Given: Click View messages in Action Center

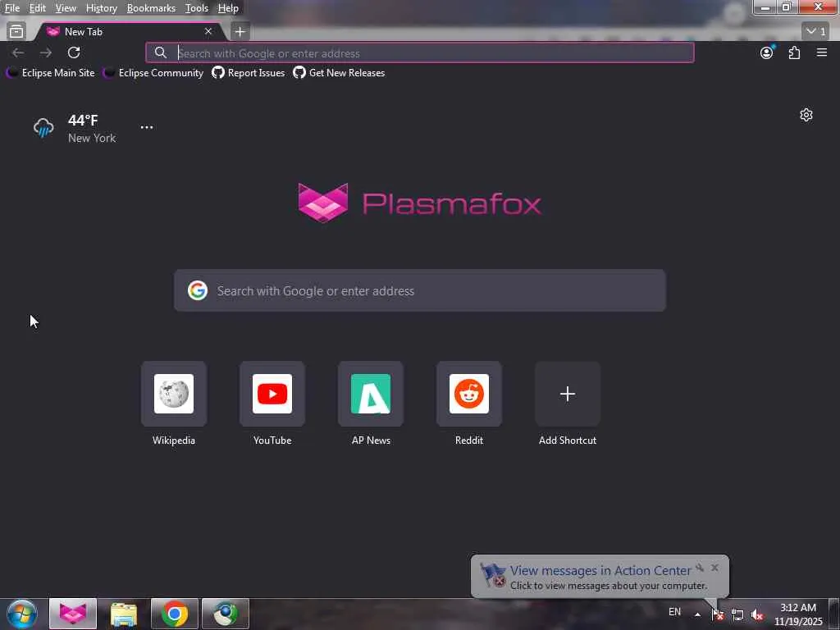Looking at the screenshot, I should pyautogui.click(x=600, y=571).
